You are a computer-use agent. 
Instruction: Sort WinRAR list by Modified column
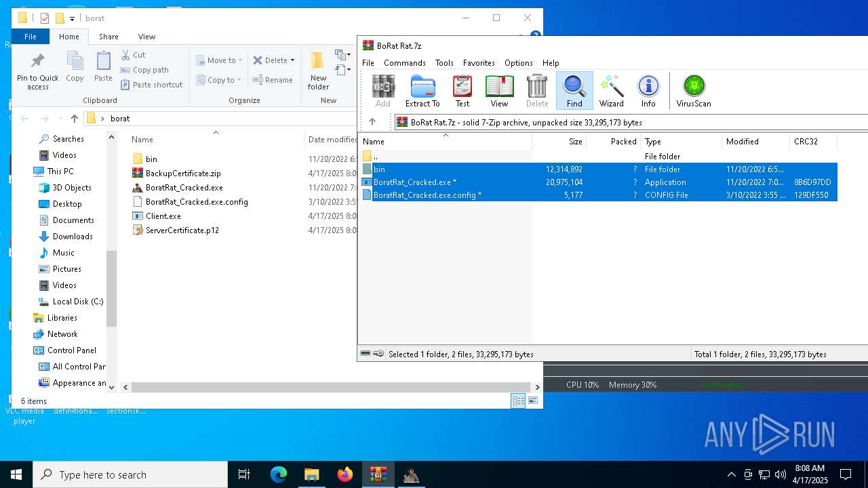pos(755,142)
